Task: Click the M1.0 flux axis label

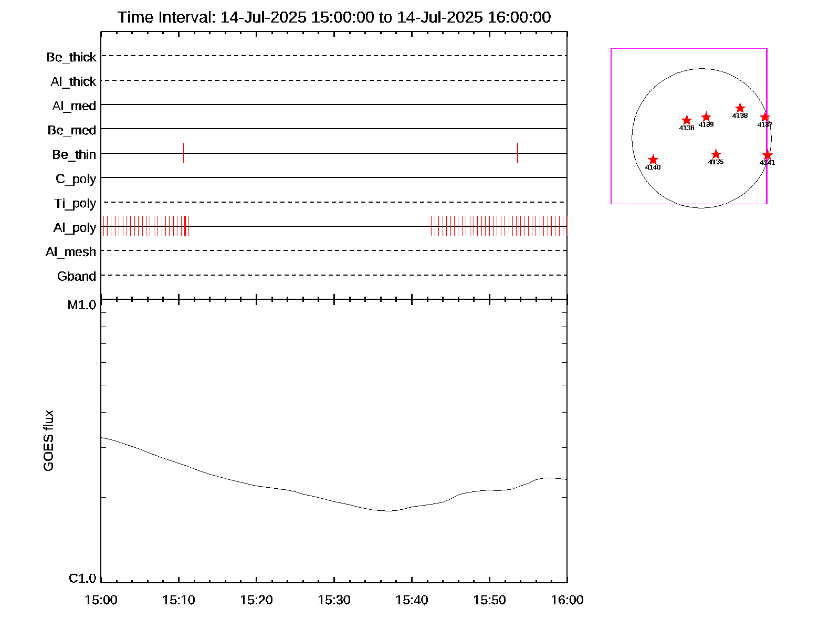Action: click(x=82, y=305)
